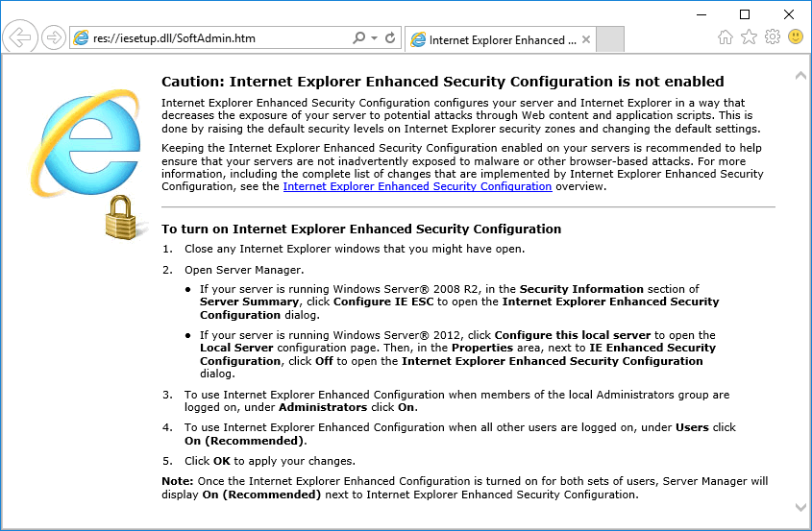Click the 'Click OK to apply your changes.' step
Viewport: 812px width, 531px height.
pyautogui.click(x=270, y=461)
